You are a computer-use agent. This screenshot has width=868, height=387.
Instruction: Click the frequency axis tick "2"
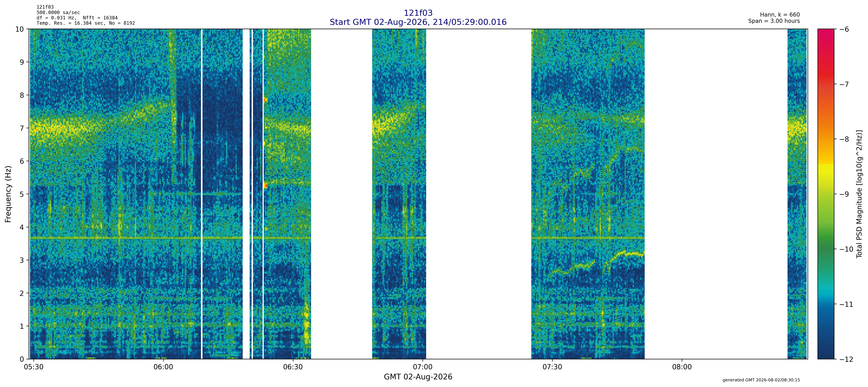pos(22,293)
